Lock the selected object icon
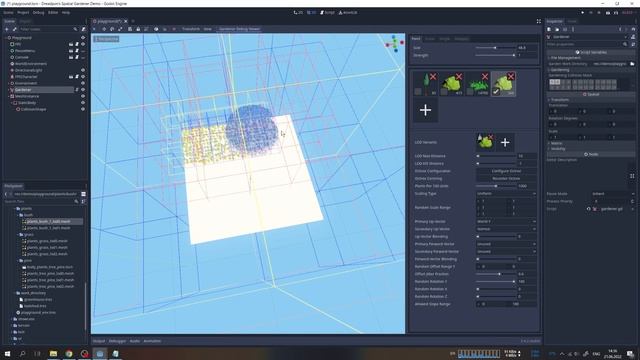Screen dimensions: 640x360 pyautogui.click(x=138, y=29)
